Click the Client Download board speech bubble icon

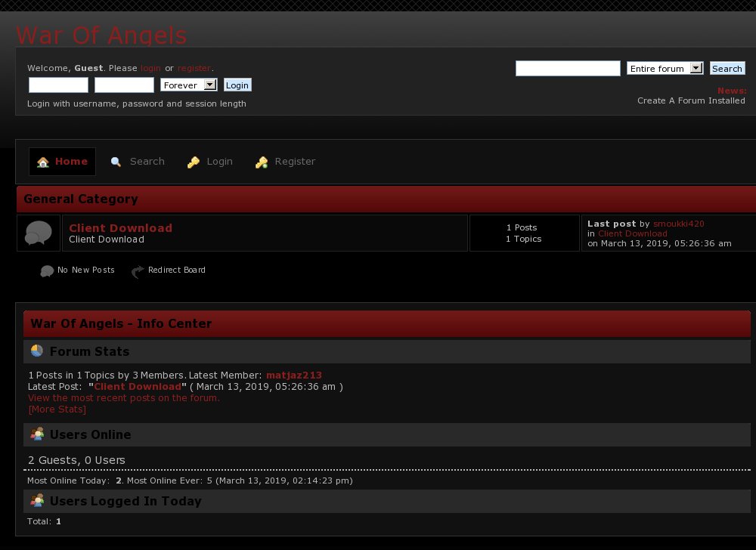(39, 233)
